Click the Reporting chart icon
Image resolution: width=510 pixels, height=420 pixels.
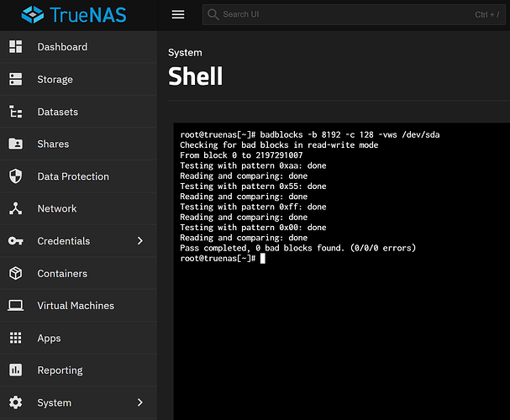tap(16, 370)
